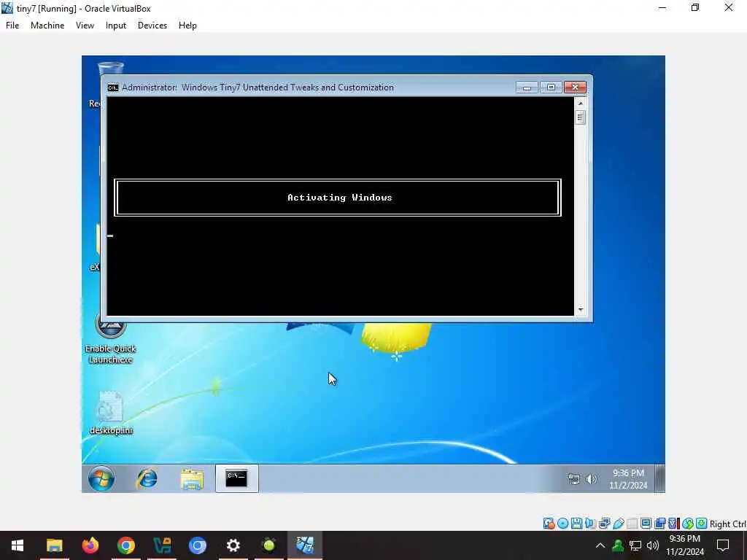Viewport: 747px width, 560px height.
Task: Click the Activating Windows text
Action: coord(340,198)
